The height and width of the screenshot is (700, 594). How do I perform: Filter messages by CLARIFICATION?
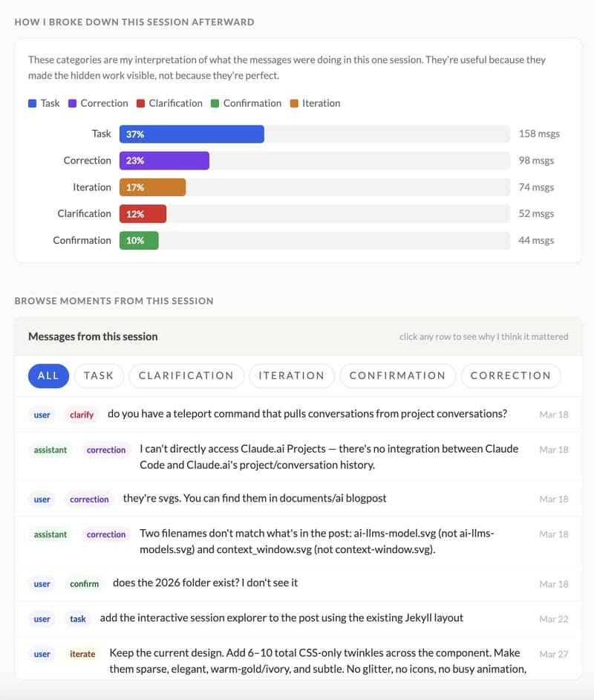186,375
